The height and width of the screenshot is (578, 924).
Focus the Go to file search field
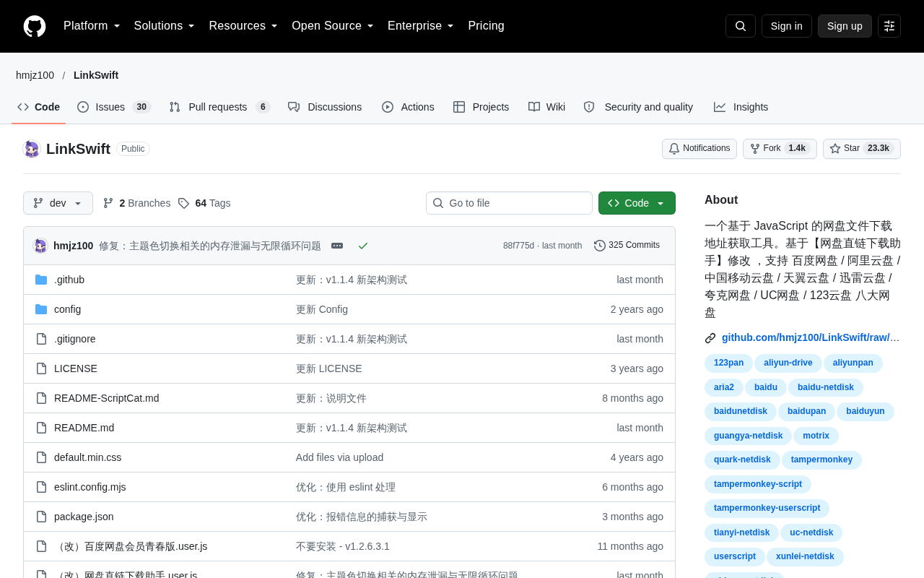[x=509, y=203]
